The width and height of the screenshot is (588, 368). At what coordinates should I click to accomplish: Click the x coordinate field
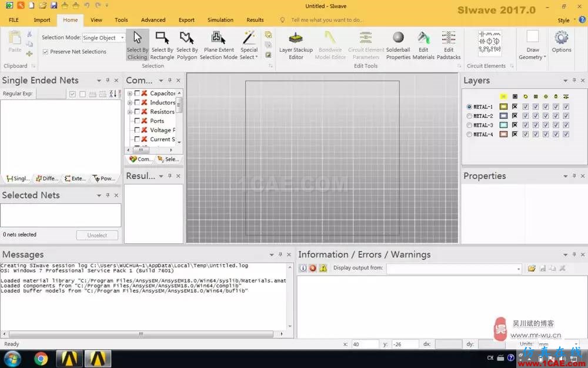pyautogui.click(x=365, y=344)
